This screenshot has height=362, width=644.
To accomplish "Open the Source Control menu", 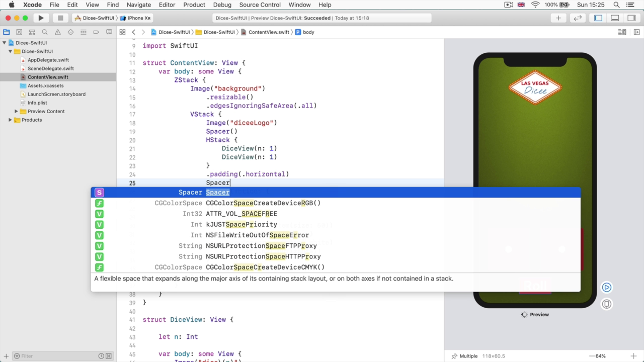I will [260, 5].
